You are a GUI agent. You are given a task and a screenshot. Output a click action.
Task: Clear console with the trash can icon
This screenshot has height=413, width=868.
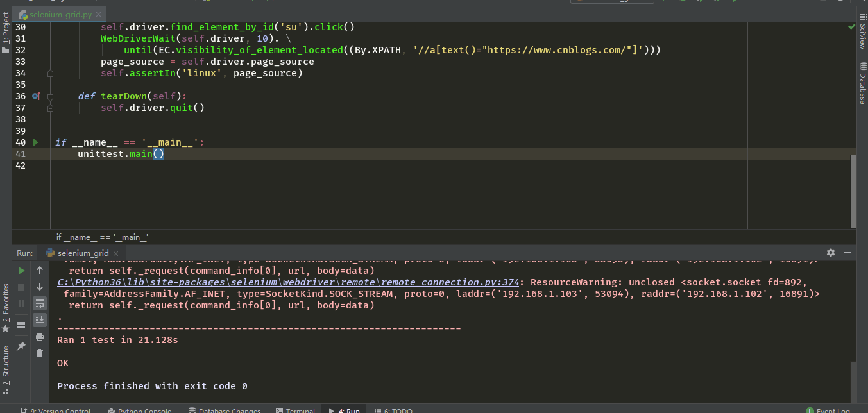tap(40, 353)
